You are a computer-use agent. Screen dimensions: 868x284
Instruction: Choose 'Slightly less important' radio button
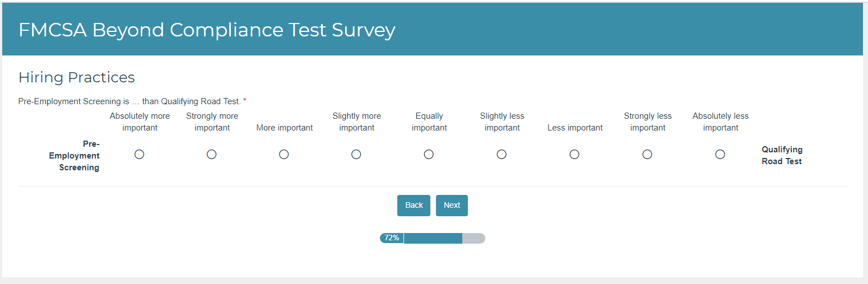(x=502, y=155)
